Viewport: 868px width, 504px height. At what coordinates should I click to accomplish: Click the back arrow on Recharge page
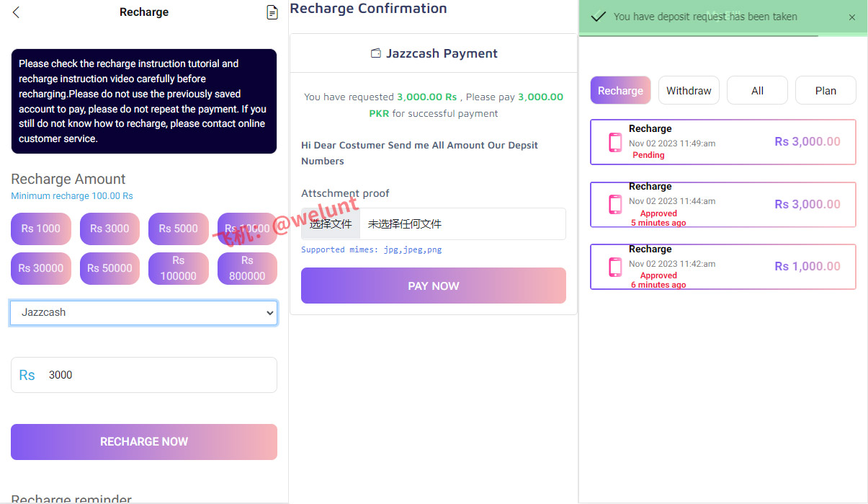coord(16,12)
